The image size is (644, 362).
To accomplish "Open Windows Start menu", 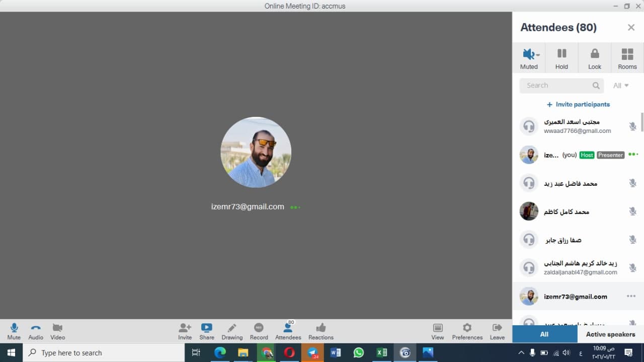I will click(x=11, y=352).
